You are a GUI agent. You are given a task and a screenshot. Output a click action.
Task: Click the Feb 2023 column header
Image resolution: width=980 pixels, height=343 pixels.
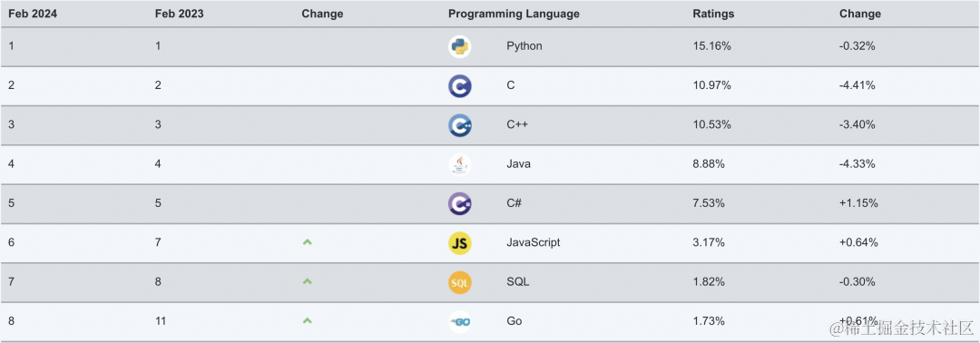pos(180,14)
